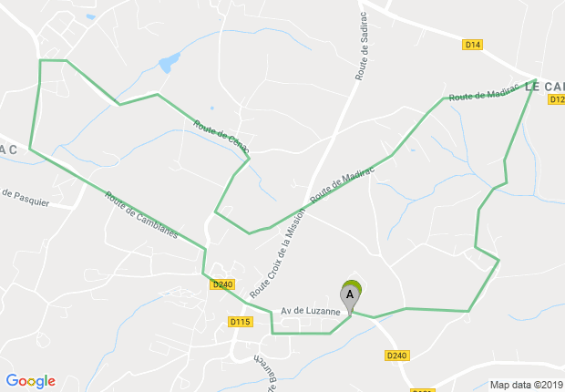Click the Map data ©2019 attribution
This screenshot has height=392, width=565.
(x=527, y=385)
